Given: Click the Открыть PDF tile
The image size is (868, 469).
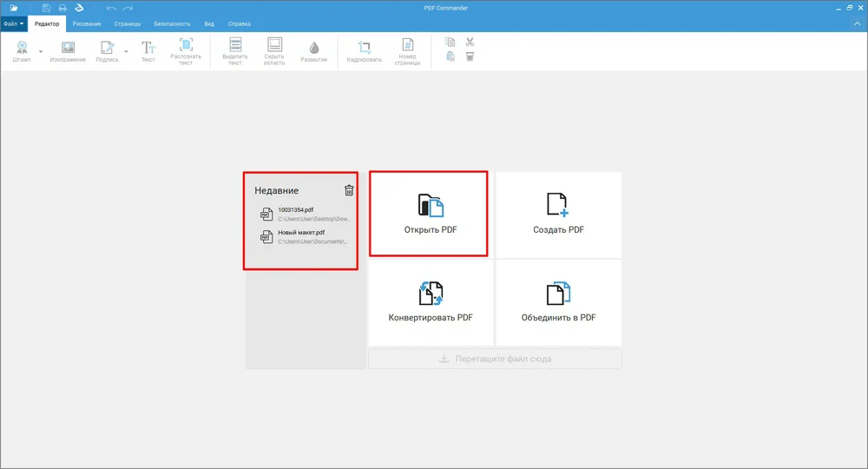Looking at the screenshot, I should [x=429, y=214].
